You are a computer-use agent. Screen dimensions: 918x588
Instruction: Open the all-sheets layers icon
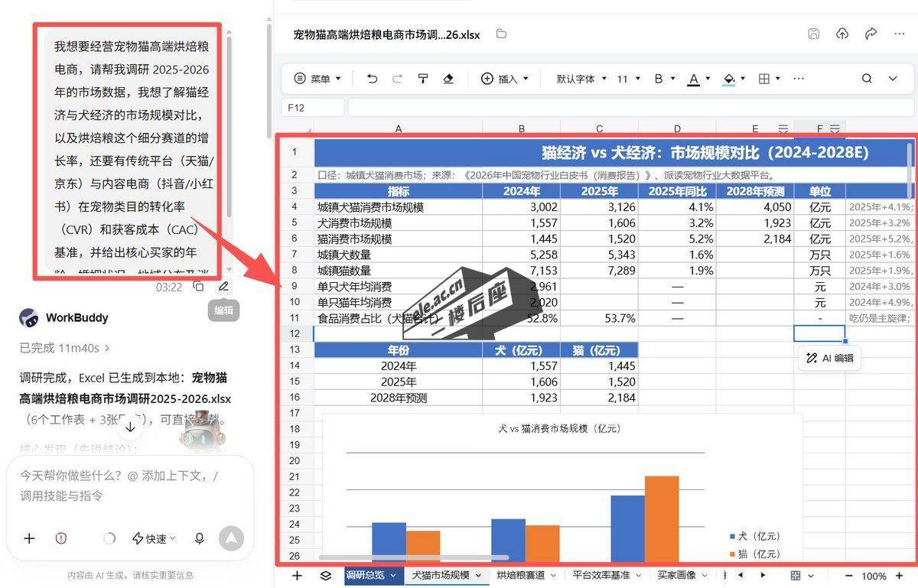(326, 575)
